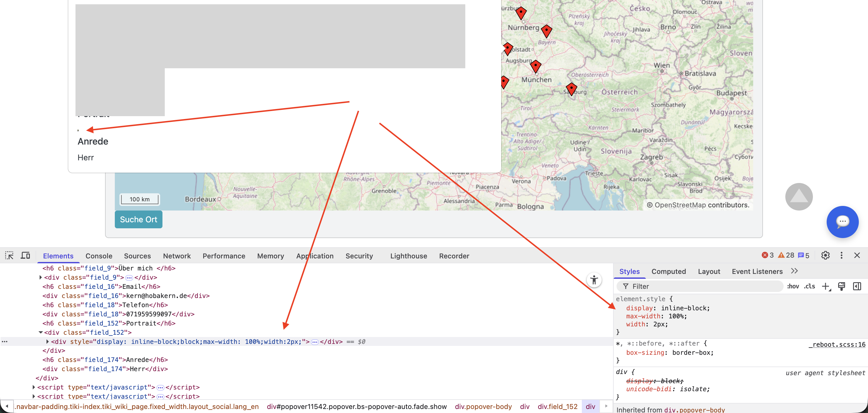Viewport: 868px width, 413px height.
Task: Open the blue chat bubble widget
Action: [x=842, y=222]
